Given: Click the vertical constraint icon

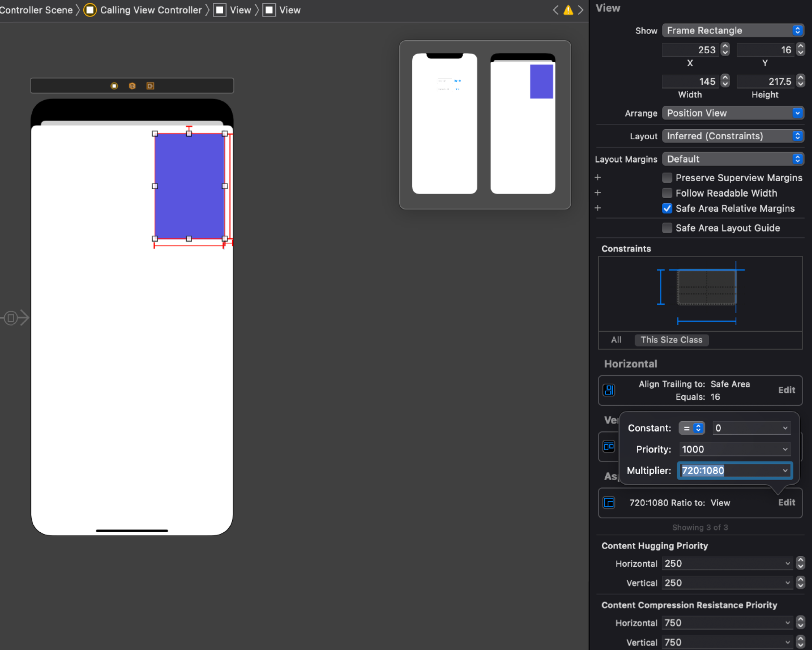Looking at the screenshot, I should [x=609, y=446].
